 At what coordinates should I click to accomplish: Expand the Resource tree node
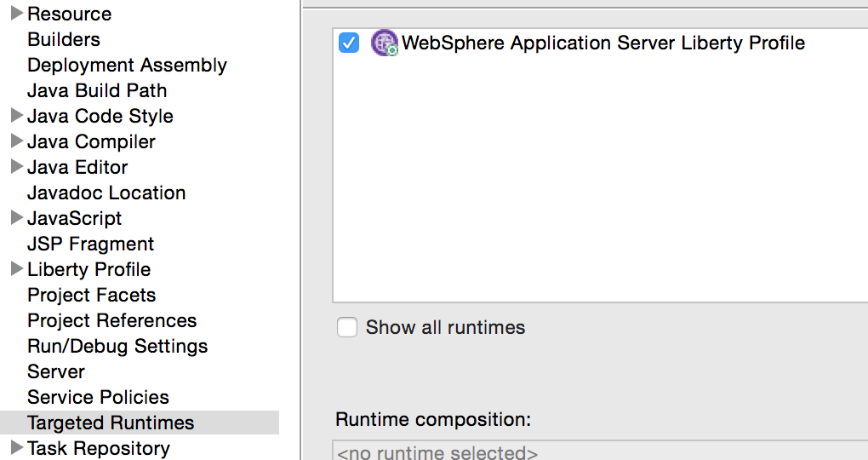tap(17, 13)
